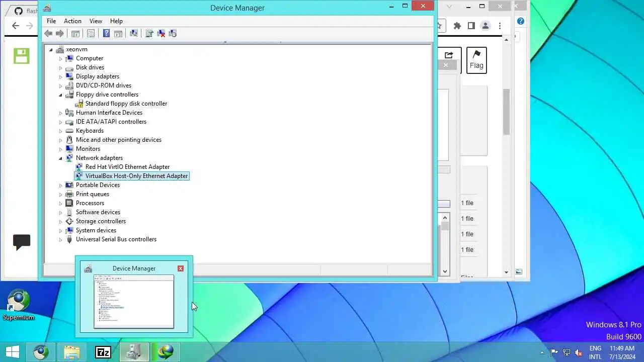Open the browser Extensions puzzle icon
644x362 pixels.
coord(457,26)
